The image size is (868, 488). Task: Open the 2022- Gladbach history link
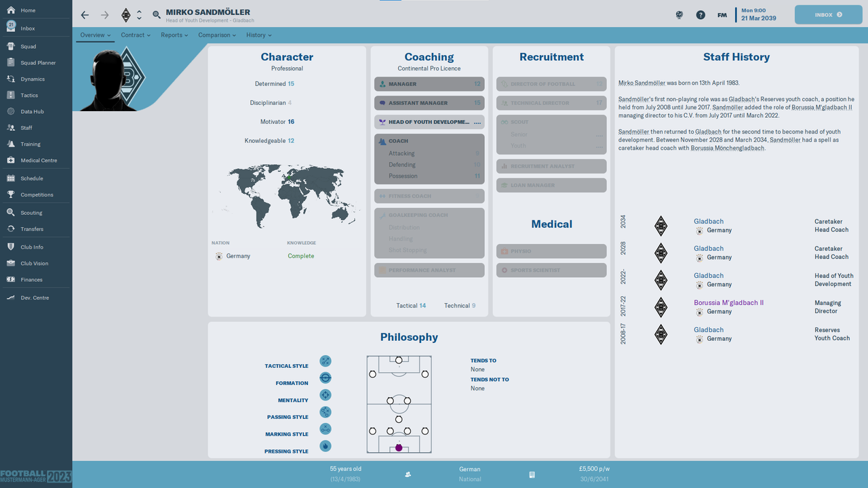pos(709,276)
